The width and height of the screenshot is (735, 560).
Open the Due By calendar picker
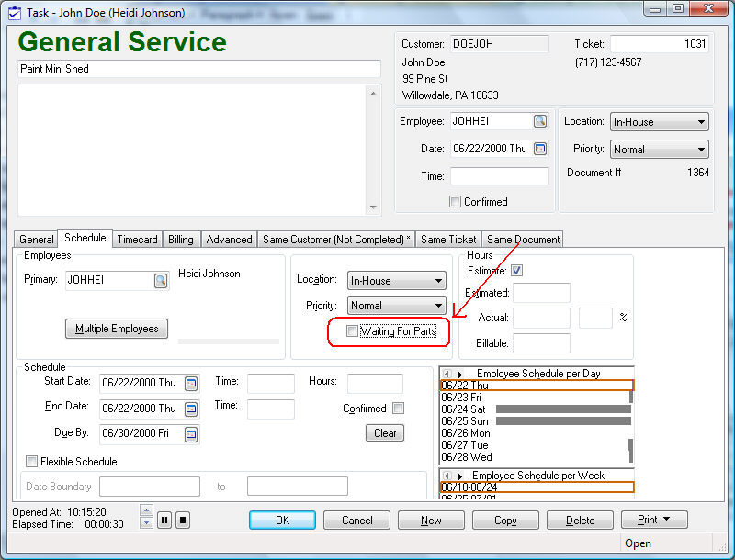[x=191, y=433]
